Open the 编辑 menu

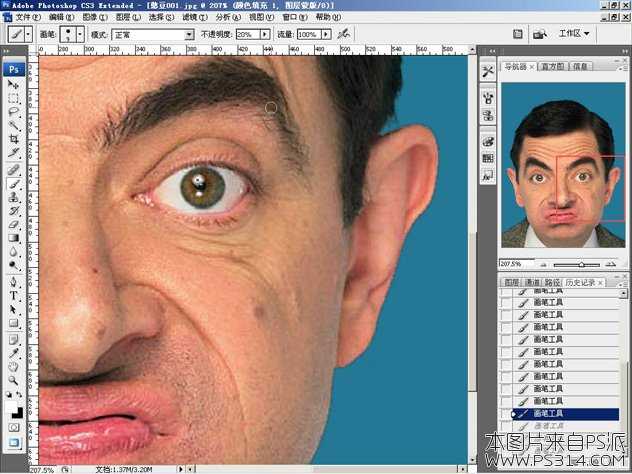tap(61, 17)
